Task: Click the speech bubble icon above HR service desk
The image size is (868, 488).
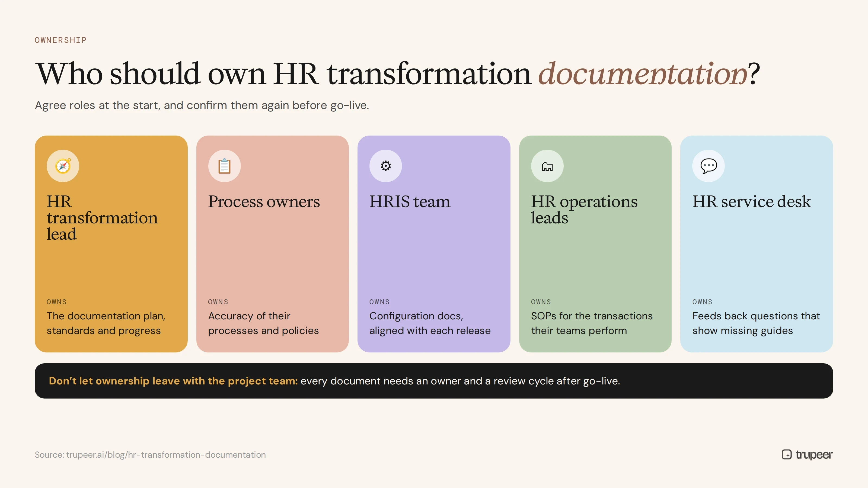Action: 709,166
